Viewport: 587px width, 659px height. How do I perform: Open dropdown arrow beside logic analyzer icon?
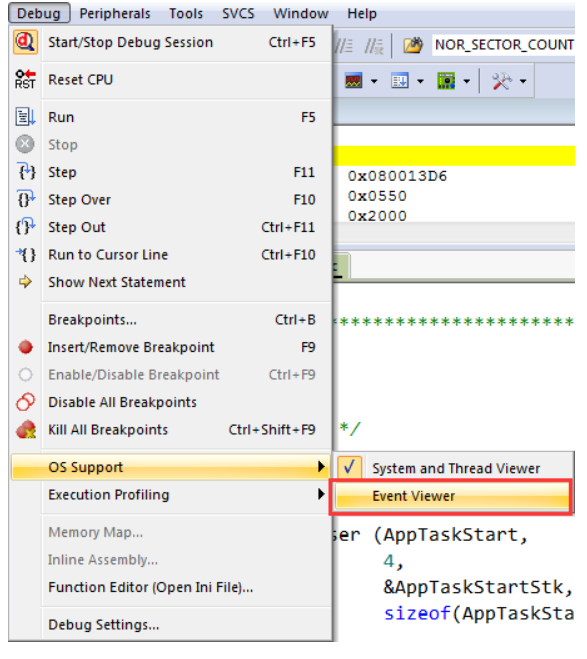374,81
